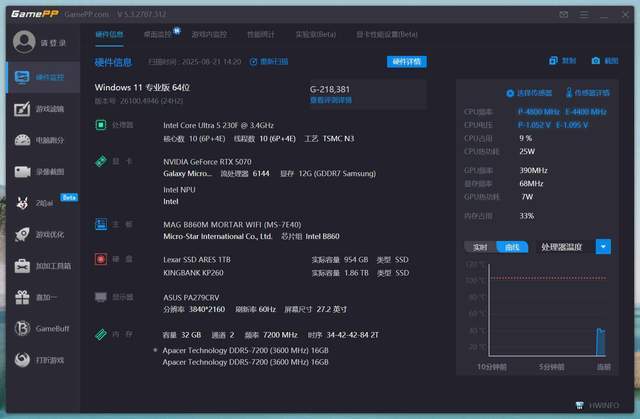Click the first Apacer DDR5-7200 memory row
This screenshot has width=640, height=419.
(x=245, y=350)
